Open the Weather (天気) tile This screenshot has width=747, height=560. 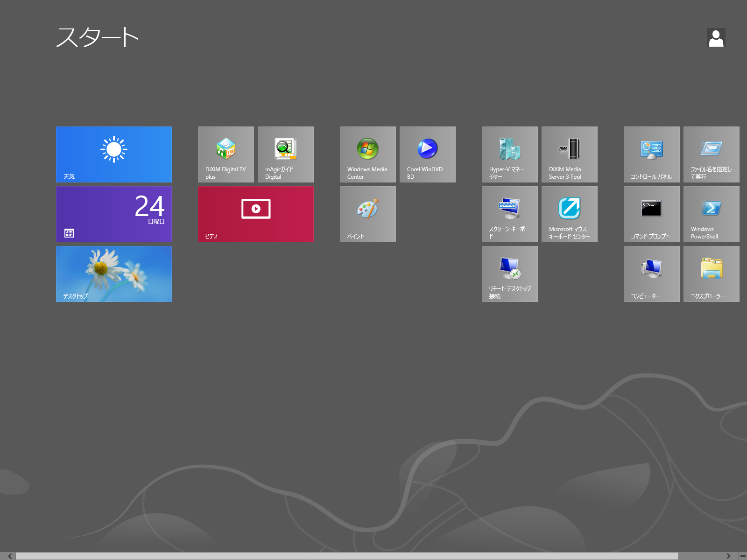[113, 154]
